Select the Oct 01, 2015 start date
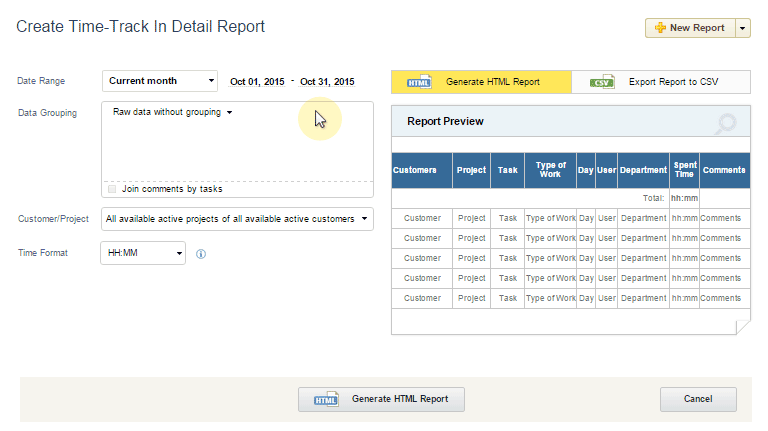Image resolution: width=768 pixels, height=431 pixels. 257,82
